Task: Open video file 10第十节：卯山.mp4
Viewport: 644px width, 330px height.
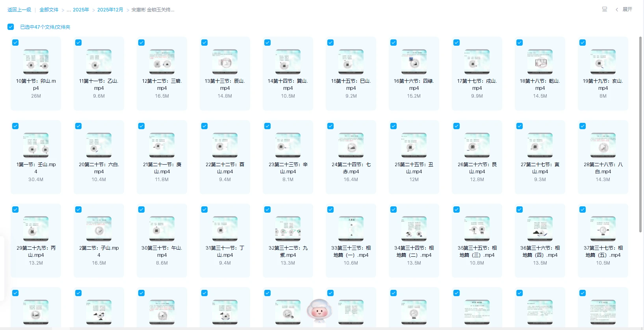Action: point(36,62)
